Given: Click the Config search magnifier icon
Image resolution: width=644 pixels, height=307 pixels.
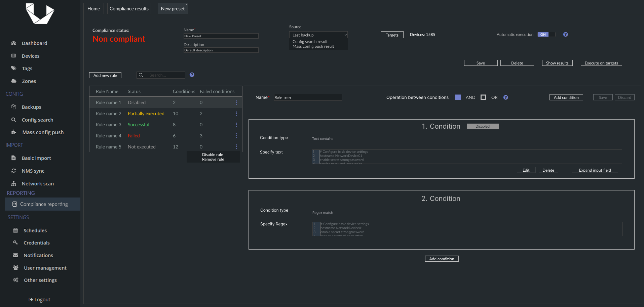Looking at the screenshot, I should pyautogui.click(x=14, y=120).
